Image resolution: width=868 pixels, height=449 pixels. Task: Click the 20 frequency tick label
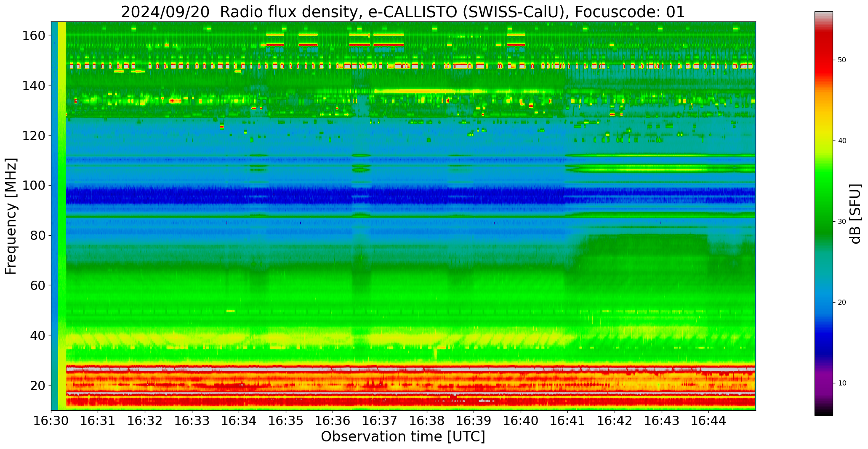pos(37,385)
